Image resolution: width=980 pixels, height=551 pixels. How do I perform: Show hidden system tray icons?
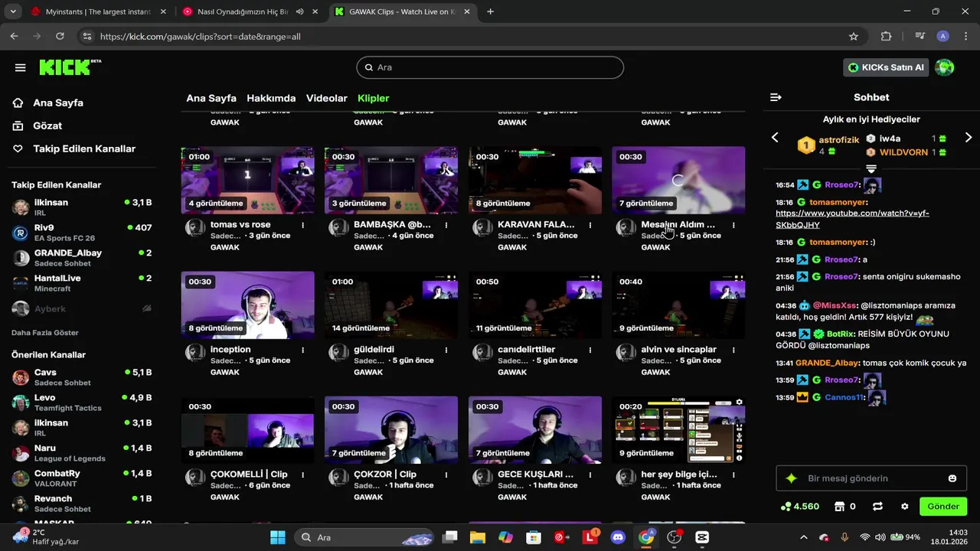click(804, 537)
